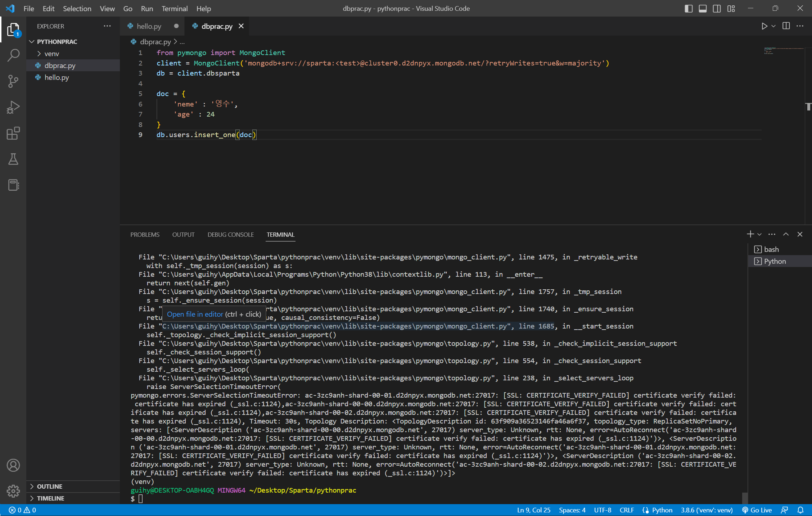The image size is (812, 516).
Task: Open the Search view icon
Action: 13,55
